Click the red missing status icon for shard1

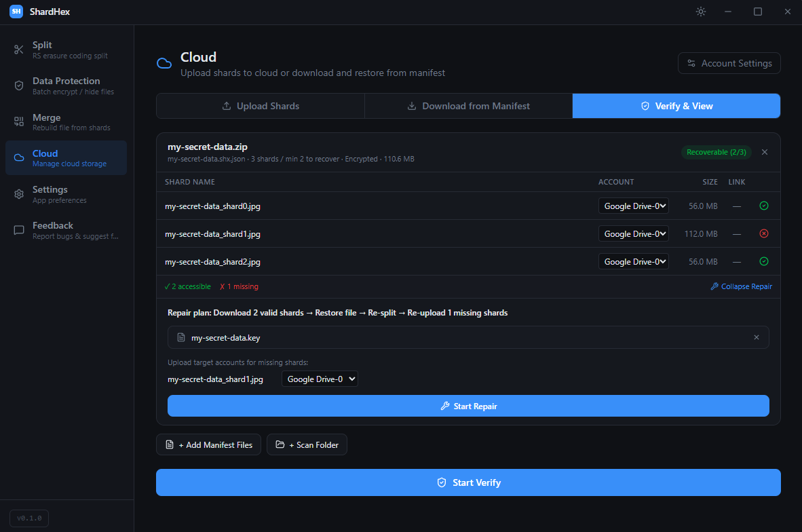pyautogui.click(x=763, y=233)
